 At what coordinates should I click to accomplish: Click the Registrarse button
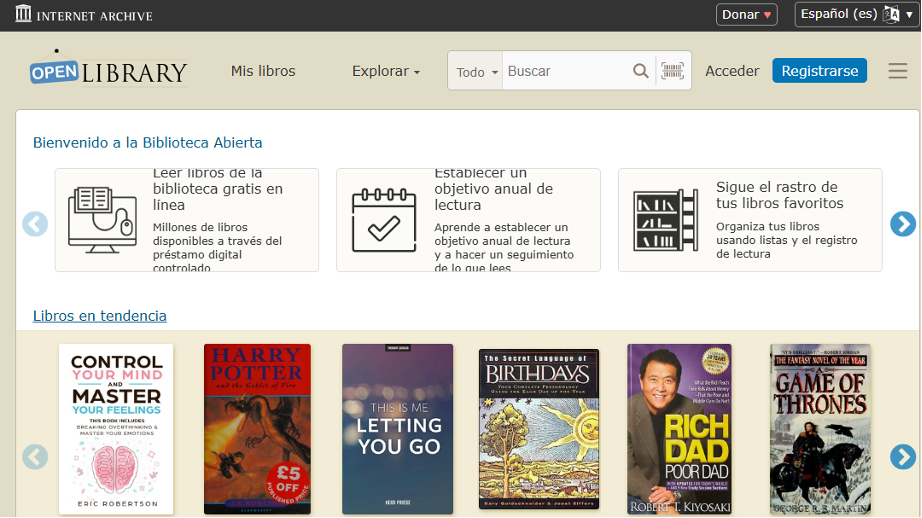coord(819,71)
